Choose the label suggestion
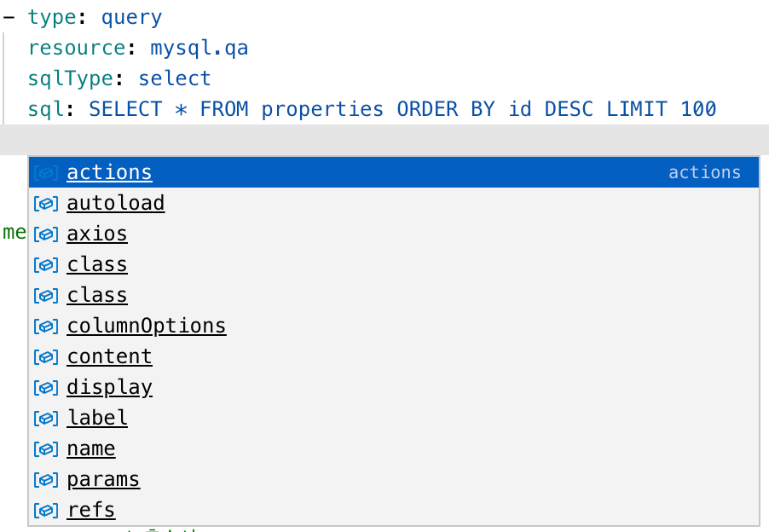Screen dimensions: 769x532 click(394, 418)
